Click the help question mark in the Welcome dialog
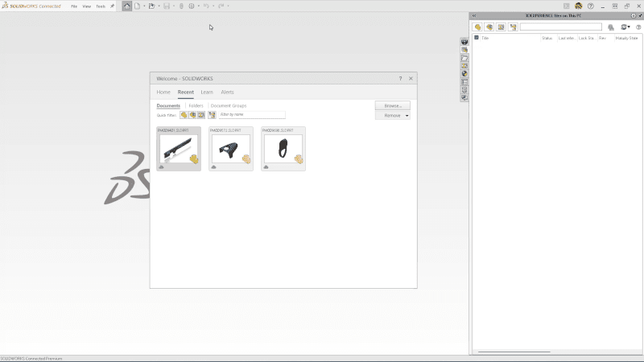 pyautogui.click(x=401, y=78)
